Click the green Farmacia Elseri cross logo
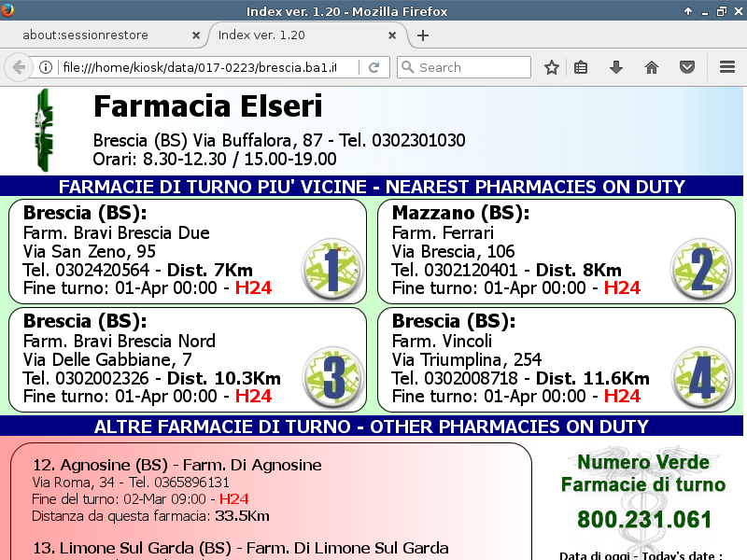The image size is (747, 560). pos(42,131)
